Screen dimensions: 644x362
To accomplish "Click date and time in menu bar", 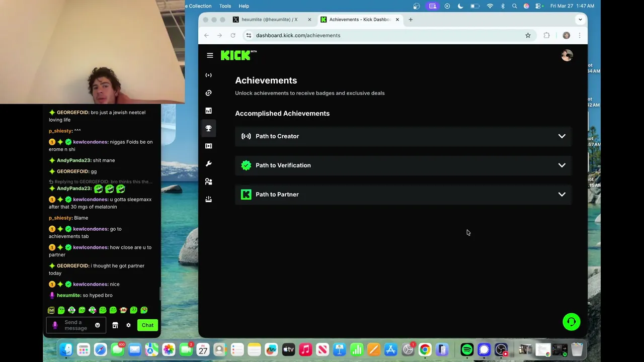I will click(x=572, y=6).
